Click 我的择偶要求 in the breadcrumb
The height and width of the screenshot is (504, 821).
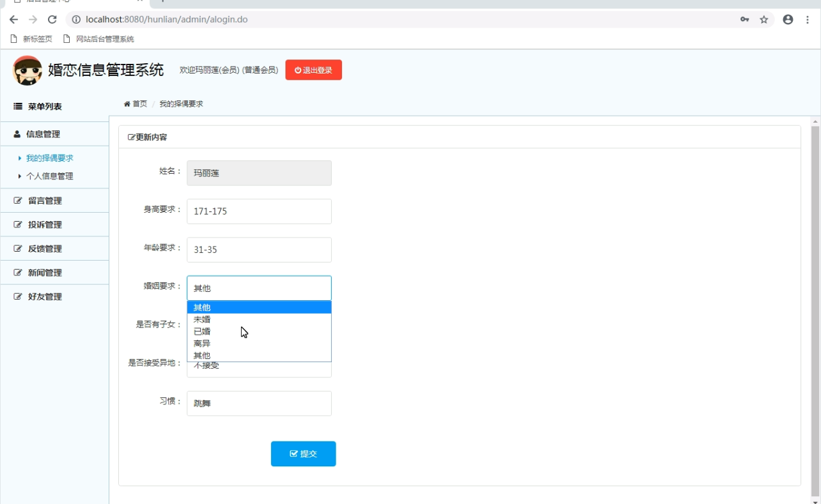click(181, 104)
